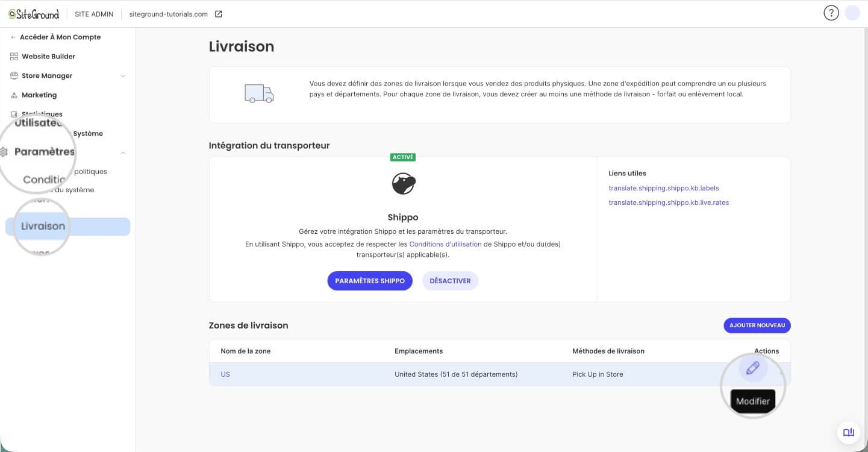Click the Actions column header
The width and height of the screenshot is (868, 452).
pyautogui.click(x=766, y=351)
